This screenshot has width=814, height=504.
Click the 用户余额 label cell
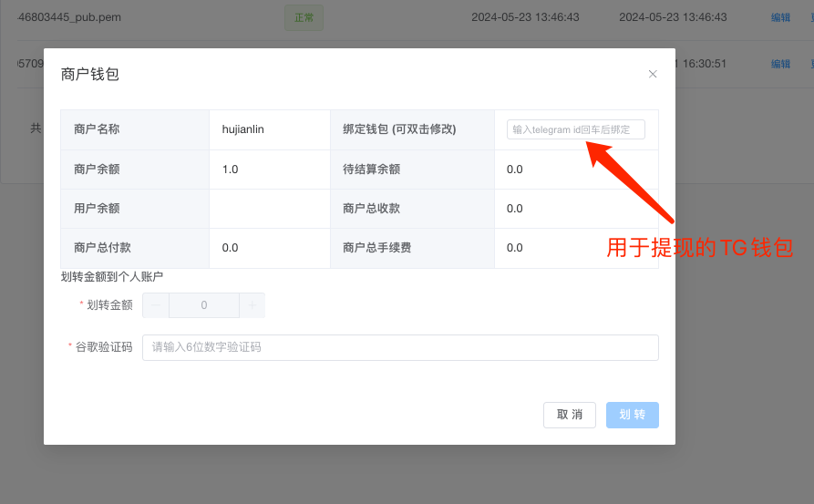(97, 209)
